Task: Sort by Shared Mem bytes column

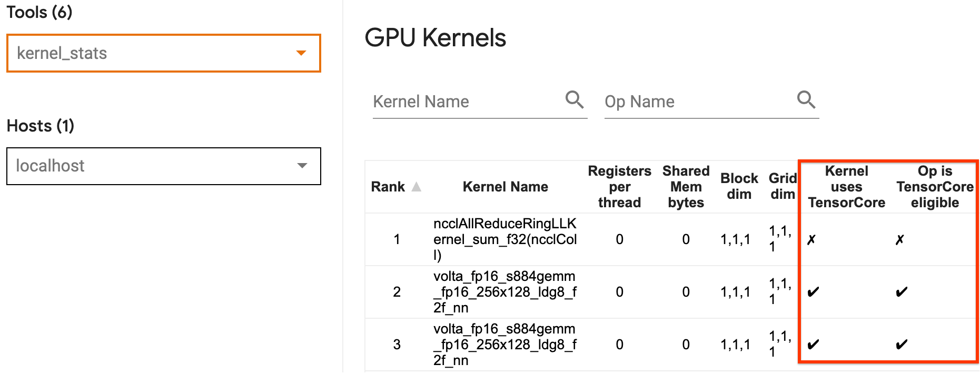Action: coord(686,187)
